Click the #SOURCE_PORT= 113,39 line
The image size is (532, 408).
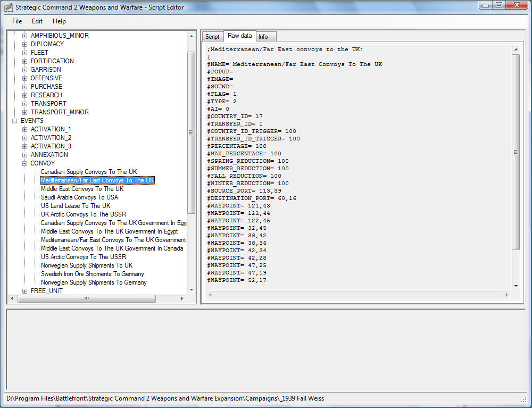244,190
